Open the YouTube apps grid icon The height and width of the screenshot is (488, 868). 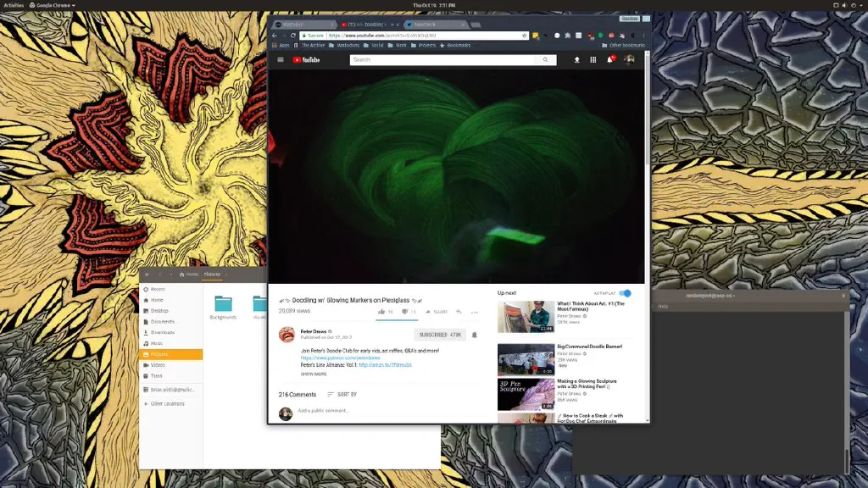593,60
